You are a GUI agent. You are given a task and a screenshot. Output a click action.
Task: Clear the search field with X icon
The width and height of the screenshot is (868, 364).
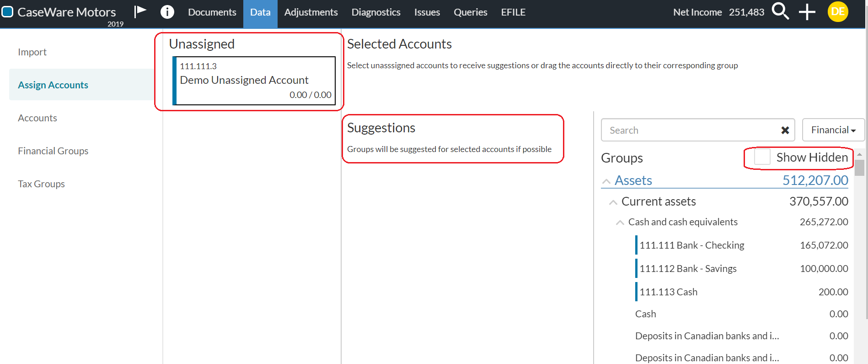point(785,130)
